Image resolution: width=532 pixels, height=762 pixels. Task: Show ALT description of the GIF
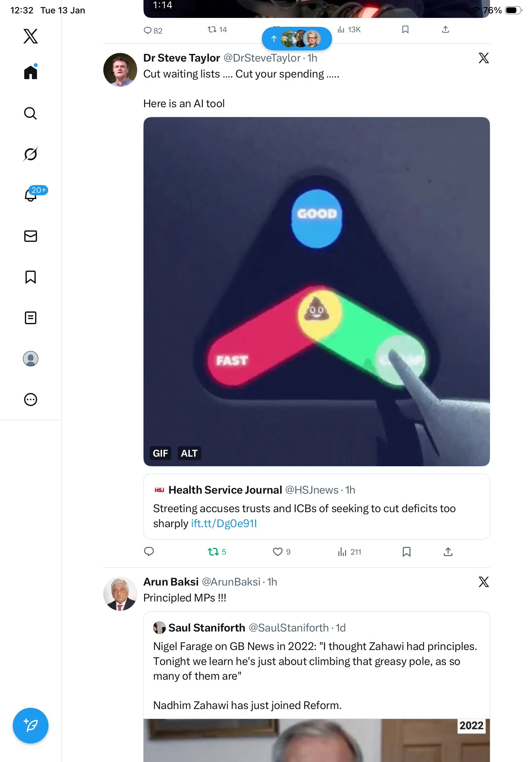point(189,453)
